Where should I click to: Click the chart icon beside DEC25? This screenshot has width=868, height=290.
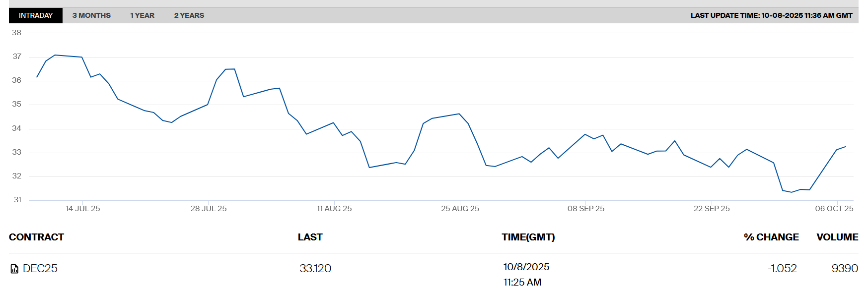[x=14, y=269]
